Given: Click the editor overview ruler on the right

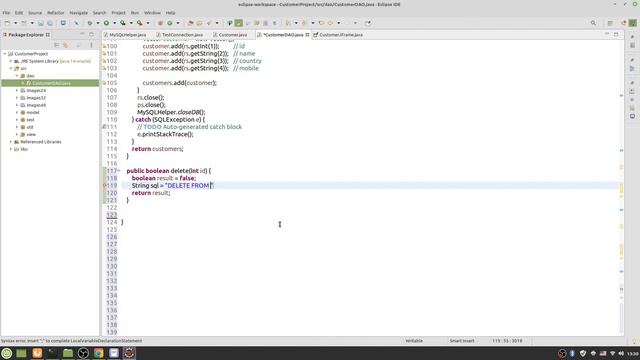Looking at the screenshot, I should pyautogui.click(x=621, y=188).
